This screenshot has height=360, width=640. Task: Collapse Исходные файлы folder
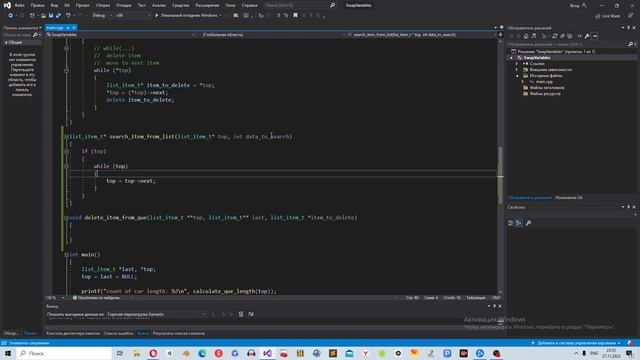pyautogui.click(x=517, y=76)
